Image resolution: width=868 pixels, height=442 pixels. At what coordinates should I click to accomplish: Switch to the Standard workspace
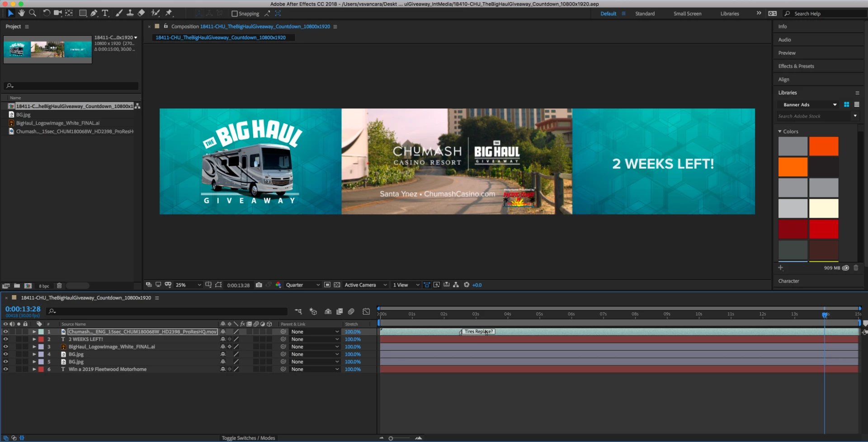click(x=645, y=14)
